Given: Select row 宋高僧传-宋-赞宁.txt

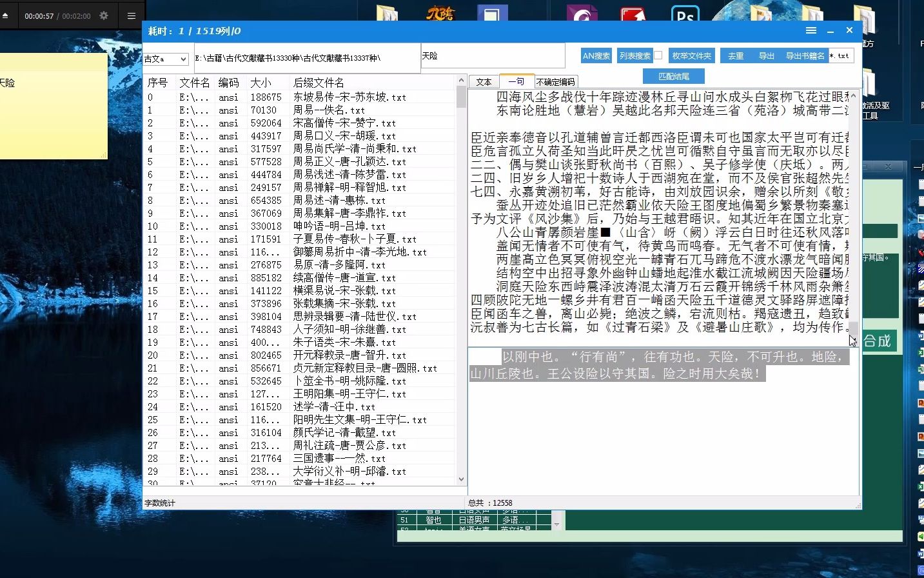Looking at the screenshot, I should coord(300,123).
